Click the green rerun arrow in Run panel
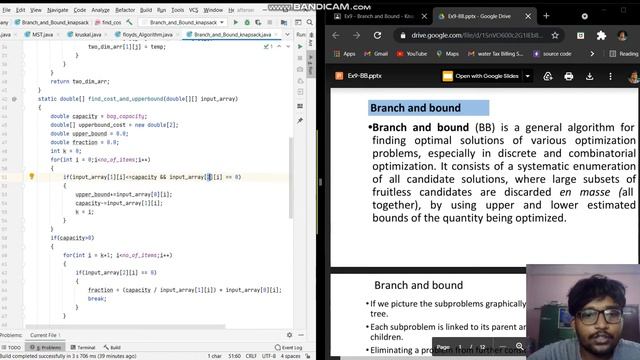This screenshot has width=640, height=360. coord(300,47)
